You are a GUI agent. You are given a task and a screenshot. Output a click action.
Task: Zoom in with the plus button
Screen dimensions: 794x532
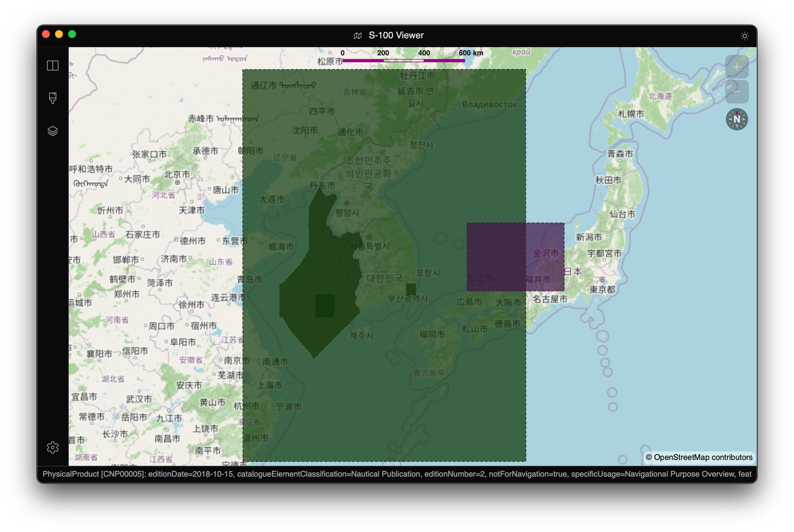click(x=737, y=67)
